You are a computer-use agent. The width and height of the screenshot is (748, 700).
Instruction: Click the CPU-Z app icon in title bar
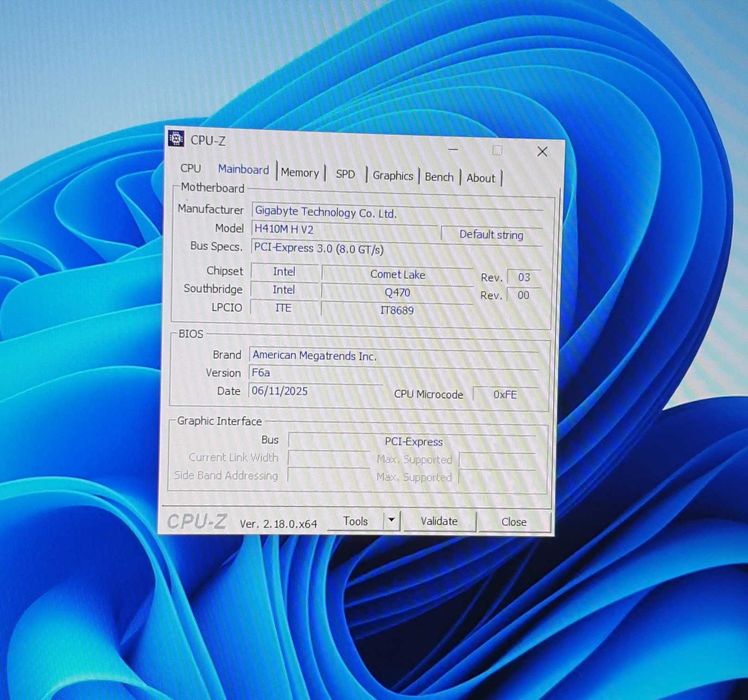(176, 138)
